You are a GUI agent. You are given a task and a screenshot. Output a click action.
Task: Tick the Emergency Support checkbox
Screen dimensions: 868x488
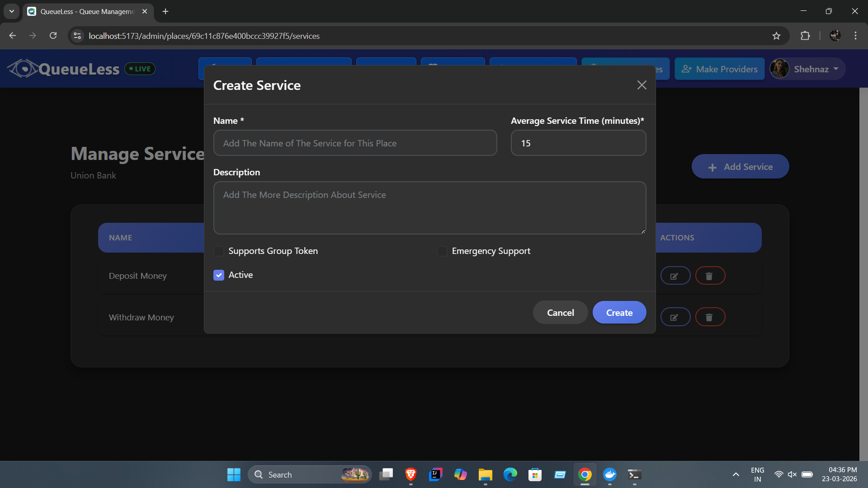point(442,251)
